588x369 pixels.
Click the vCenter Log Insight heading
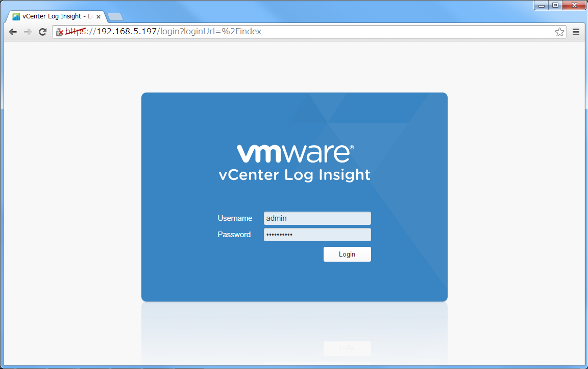point(295,175)
